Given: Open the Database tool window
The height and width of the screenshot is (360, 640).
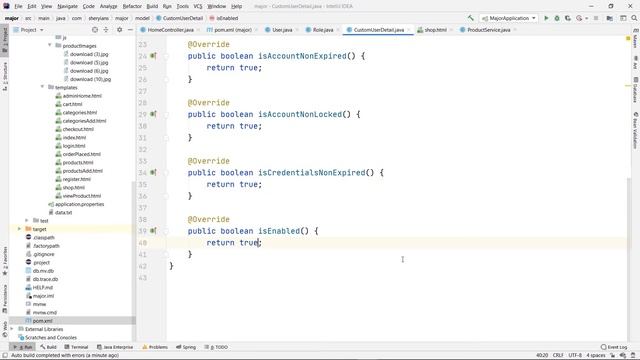Looking at the screenshot, I should [x=636, y=90].
